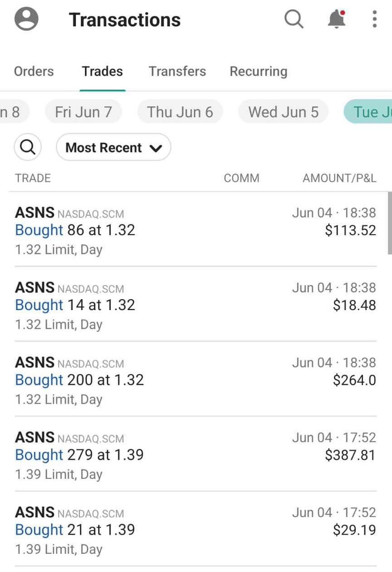392x572 pixels.
Task: Select the Fri Jun 7 date chip
Action: click(x=84, y=112)
